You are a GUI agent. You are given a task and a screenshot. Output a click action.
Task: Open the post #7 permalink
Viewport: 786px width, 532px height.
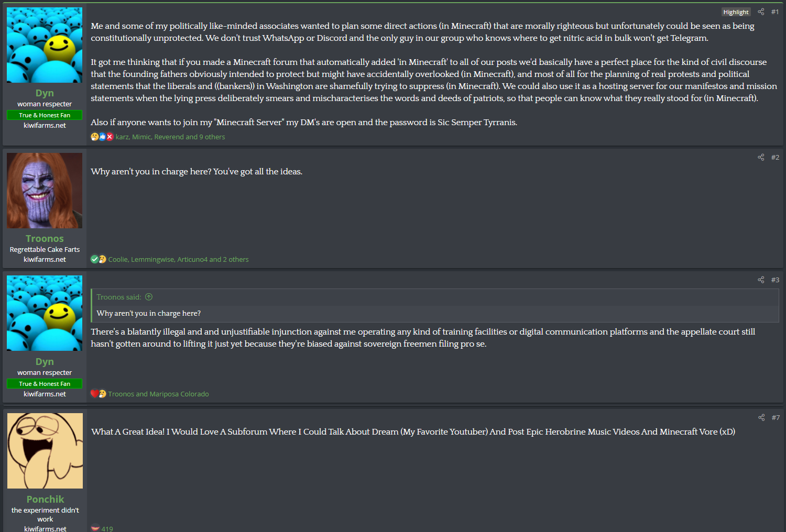776,417
